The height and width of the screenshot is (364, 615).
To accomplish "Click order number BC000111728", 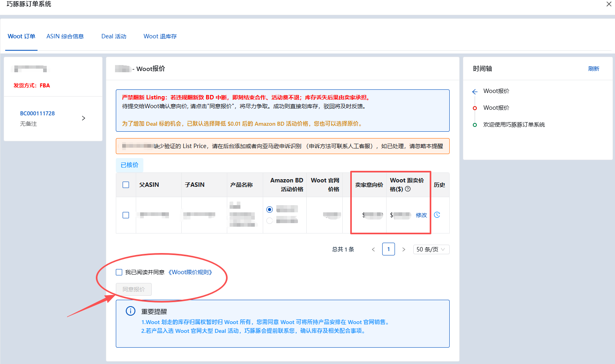I will 38,113.
